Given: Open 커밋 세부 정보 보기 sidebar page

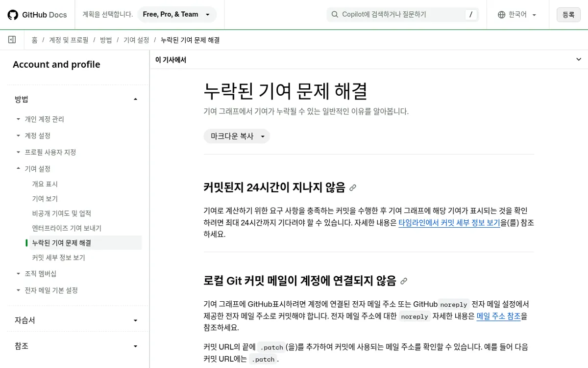Looking at the screenshot, I should pyautogui.click(x=59, y=258).
